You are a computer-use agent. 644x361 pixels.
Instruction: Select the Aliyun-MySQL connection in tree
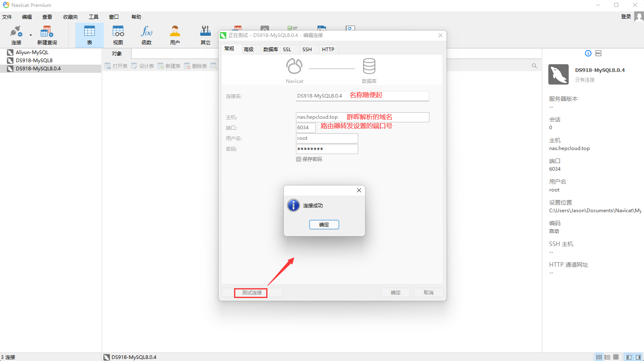(x=32, y=52)
